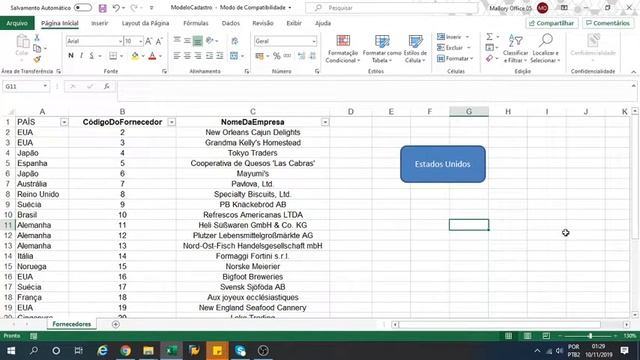Decrease decimal places
This screenshot has width=640, height=360.
[x=312, y=56]
